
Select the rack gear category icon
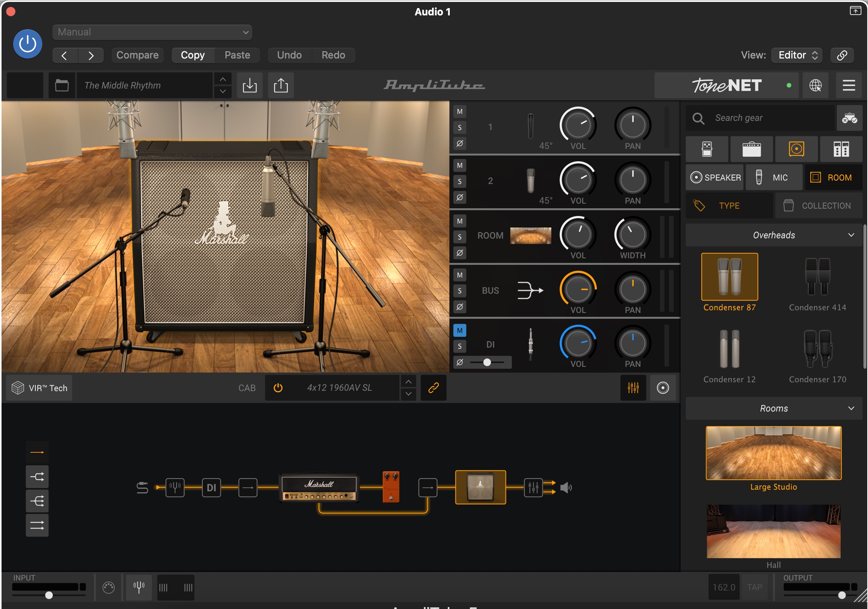[x=841, y=149]
